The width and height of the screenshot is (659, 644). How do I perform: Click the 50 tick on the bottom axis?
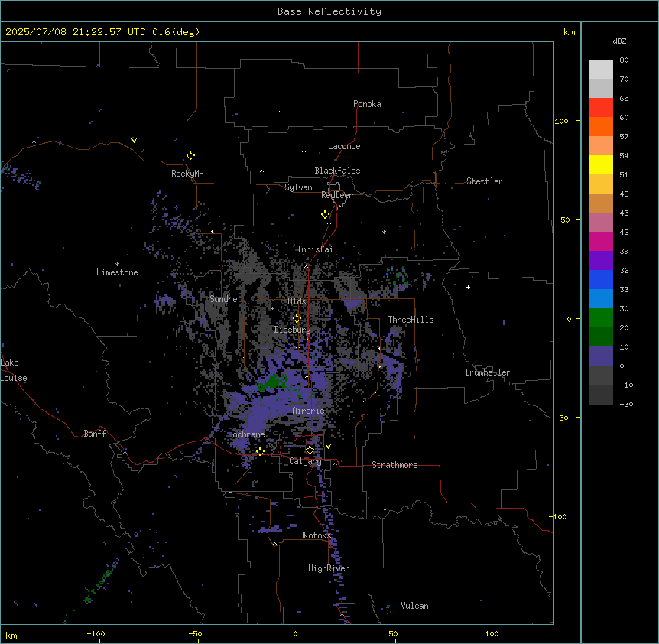point(393,633)
